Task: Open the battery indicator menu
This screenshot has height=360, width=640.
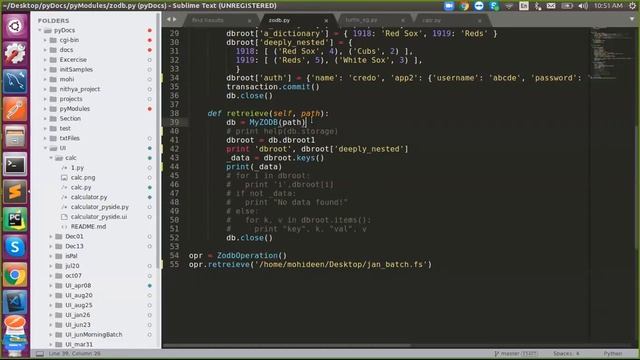Action: tap(567, 6)
